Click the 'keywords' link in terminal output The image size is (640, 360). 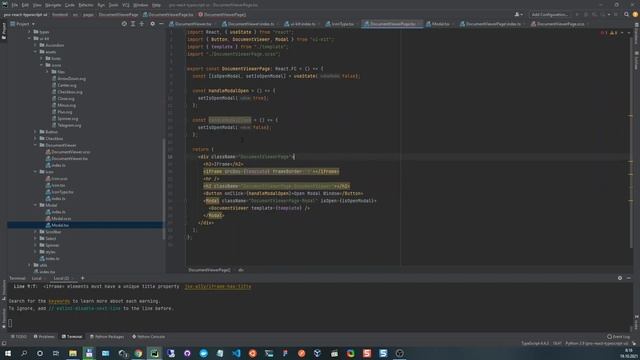tap(59, 301)
